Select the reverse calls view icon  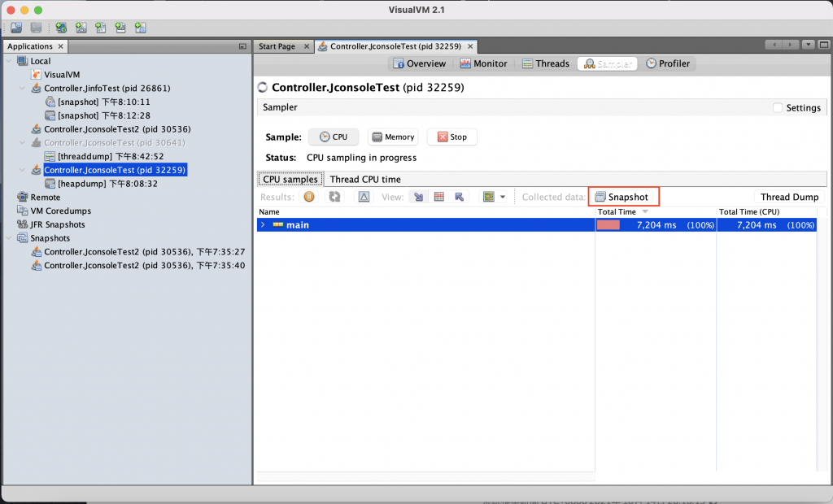coord(460,197)
